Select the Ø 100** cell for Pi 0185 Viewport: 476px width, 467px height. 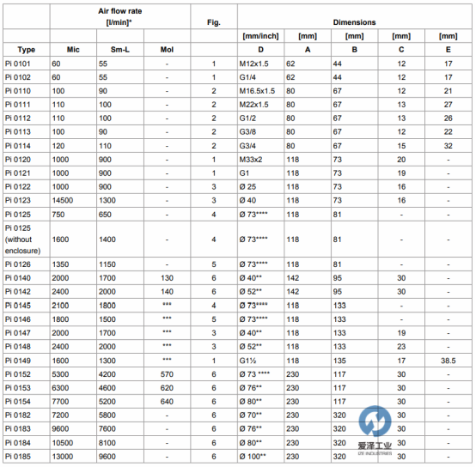pyautogui.click(x=260, y=457)
